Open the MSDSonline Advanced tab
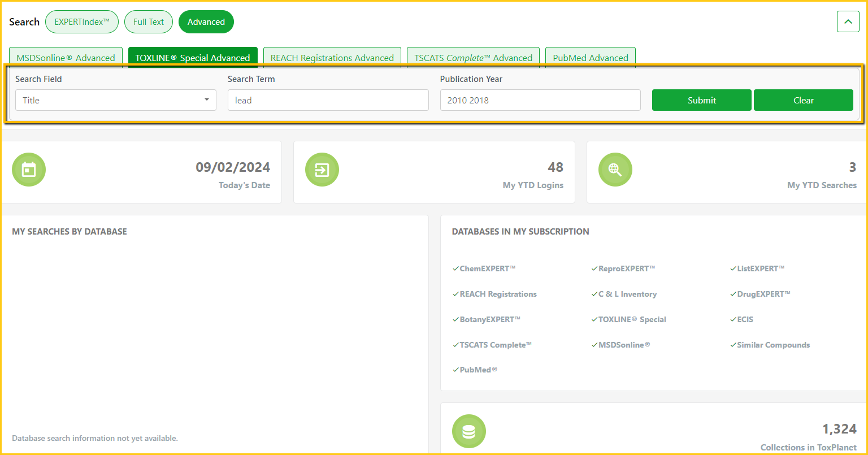Image resolution: width=868 pixels, height=455 pixels. [x=66, y=58]
